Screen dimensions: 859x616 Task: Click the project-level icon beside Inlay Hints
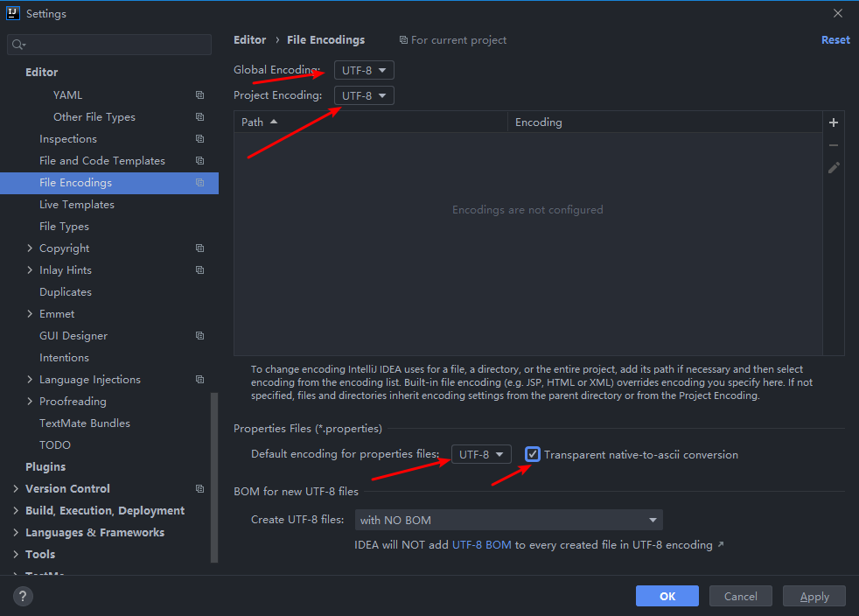pos(200,270)
